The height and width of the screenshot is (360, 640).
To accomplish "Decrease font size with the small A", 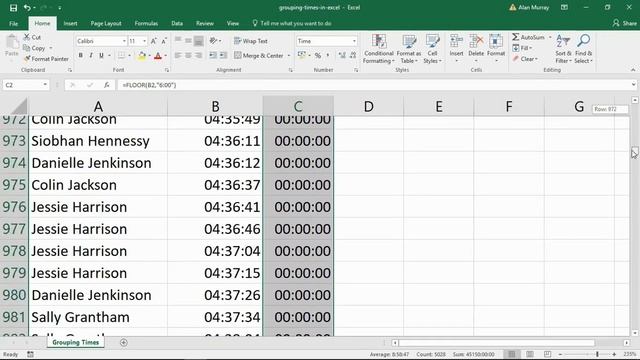I will pos(164,41).
